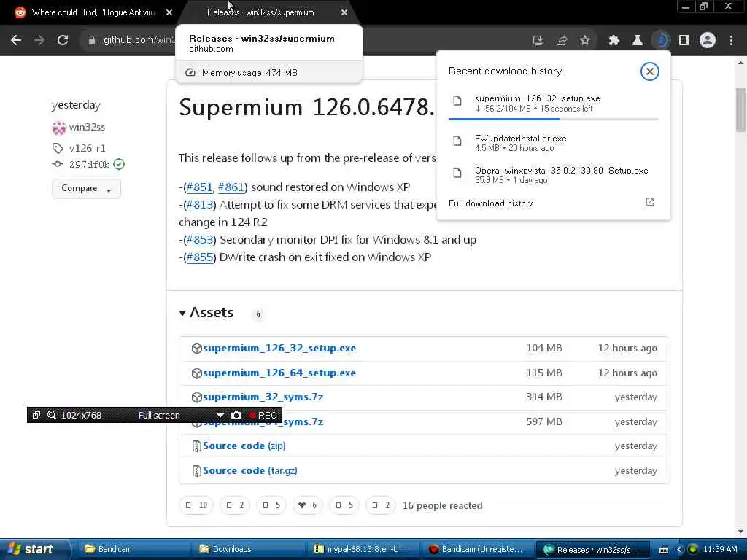Collapse the Assets section

click(206, 313)
